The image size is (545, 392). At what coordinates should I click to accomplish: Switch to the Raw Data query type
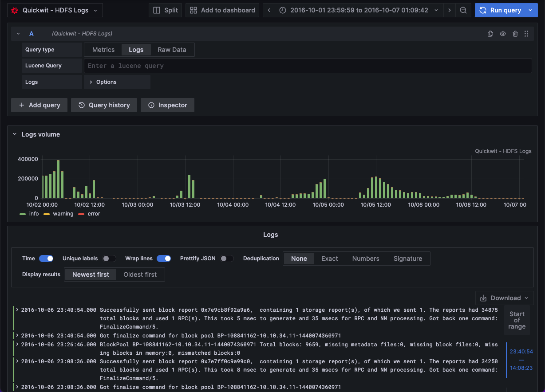(x=172, y=50)
